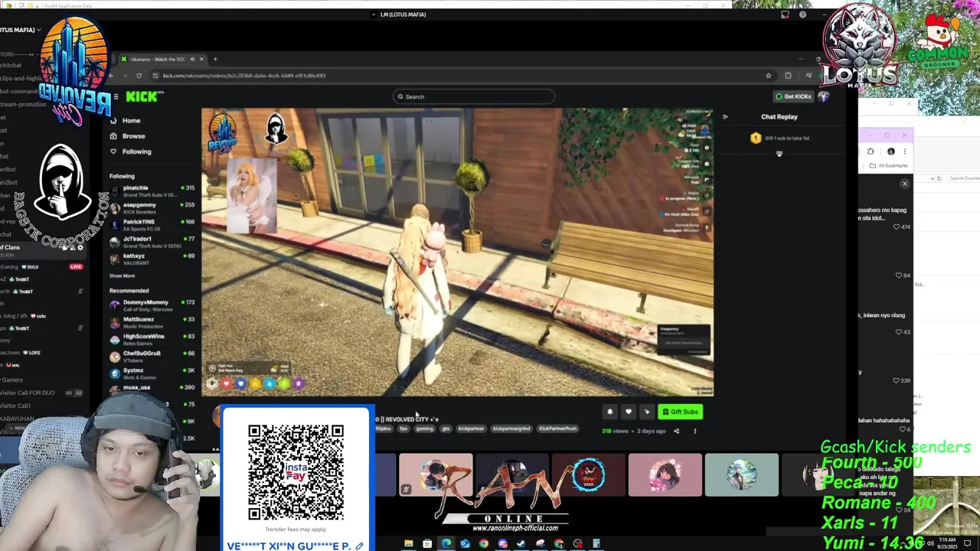Open Microsoft Store from the taskbar
This screenshot has width=980, height=551.
click(x=427, y=544)
